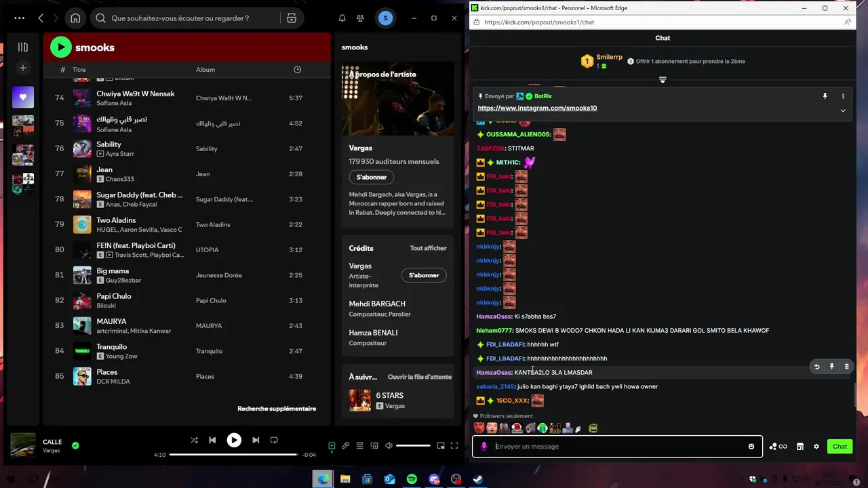Open pinned message three-dots options
868x488 pixels.
pos(843,96)
